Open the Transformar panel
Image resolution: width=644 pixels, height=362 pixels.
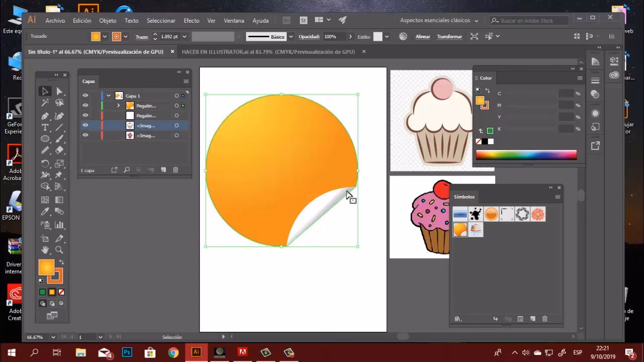pos(449,36)
